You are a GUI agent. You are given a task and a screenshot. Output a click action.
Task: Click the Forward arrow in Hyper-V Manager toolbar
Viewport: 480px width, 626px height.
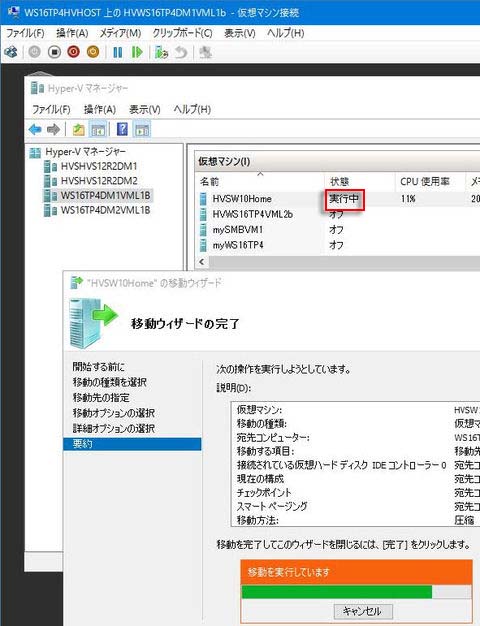53,129
